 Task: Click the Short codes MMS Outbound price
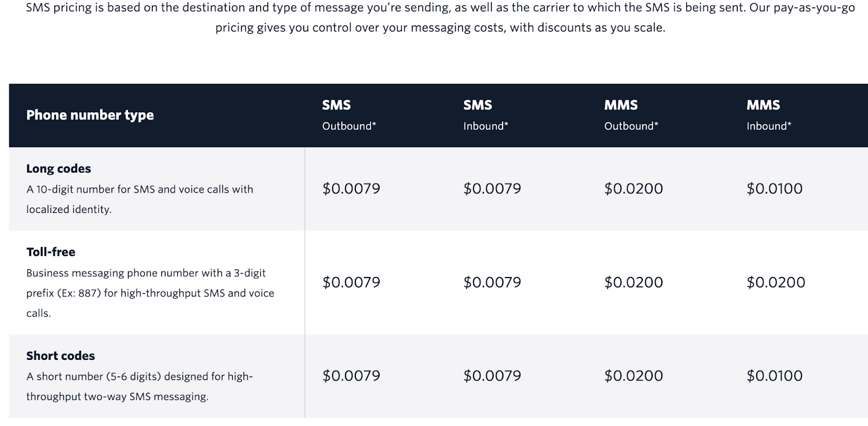[634, 376]
